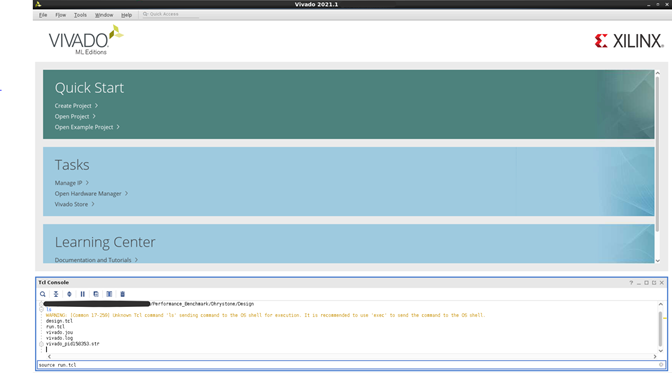Click the Quick Start heading
Screen dimensions: 672x373
tap(89, 88)
